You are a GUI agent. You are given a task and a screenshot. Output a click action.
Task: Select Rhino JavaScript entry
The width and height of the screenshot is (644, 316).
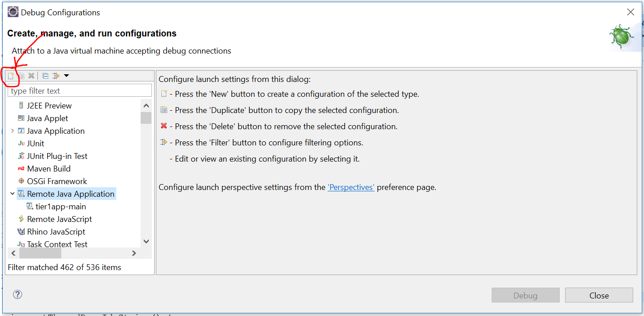coord(56,232)
